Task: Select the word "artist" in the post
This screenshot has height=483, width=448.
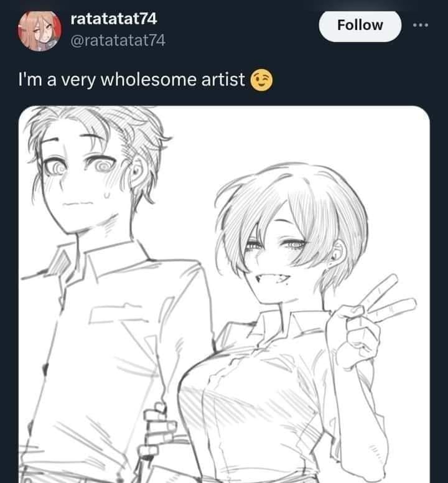Action: click(x=223, y=80)
